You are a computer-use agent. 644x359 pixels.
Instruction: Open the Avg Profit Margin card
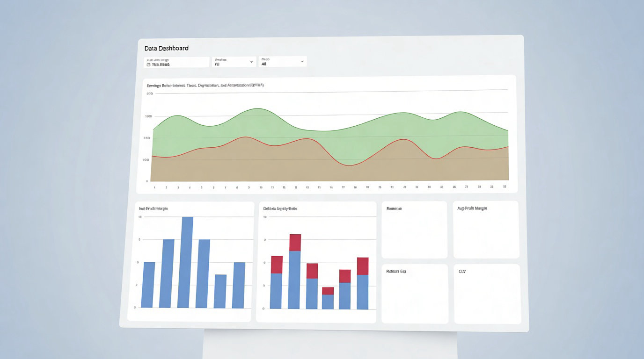point(486,230)
